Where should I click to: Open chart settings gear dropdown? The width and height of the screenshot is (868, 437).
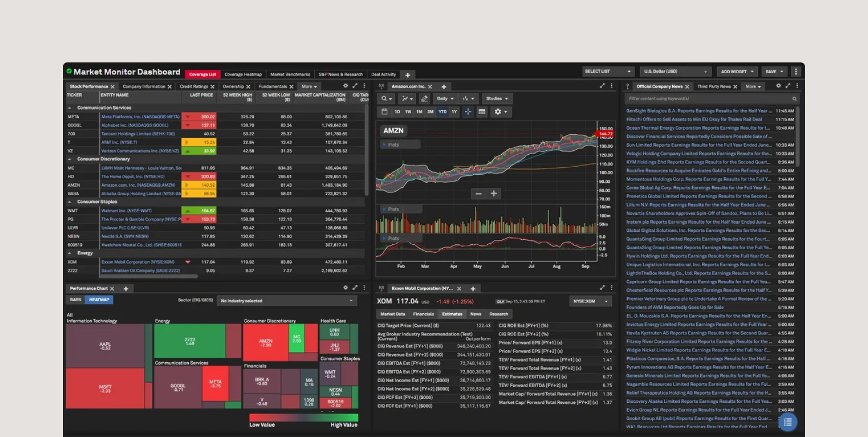(x=501, y=112)
